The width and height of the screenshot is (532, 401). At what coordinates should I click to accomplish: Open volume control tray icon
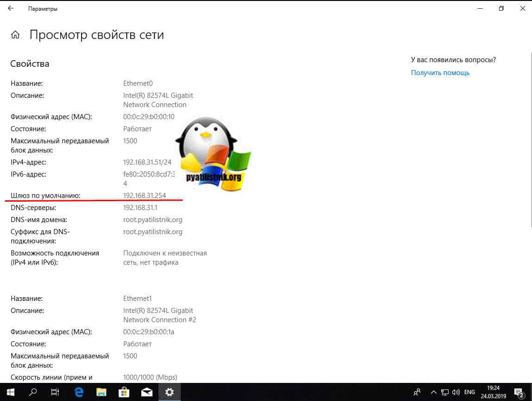[456, 392]
